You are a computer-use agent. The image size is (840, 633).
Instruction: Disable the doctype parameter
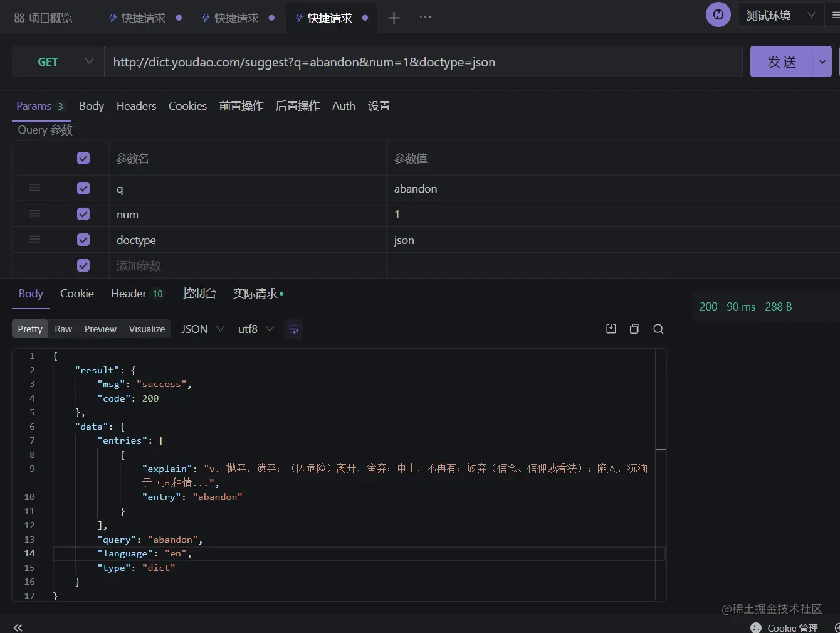83,240
